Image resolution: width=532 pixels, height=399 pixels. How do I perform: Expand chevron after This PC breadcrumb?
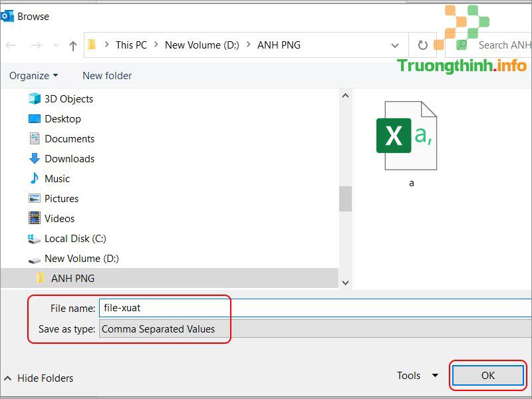pos(156,45)
